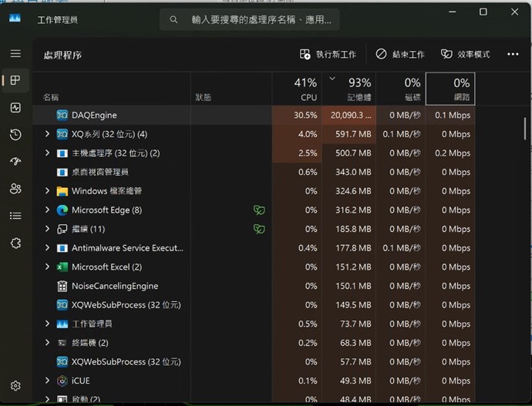
Task: Open the Users page in sidebar
Action: tap(15, 189)
